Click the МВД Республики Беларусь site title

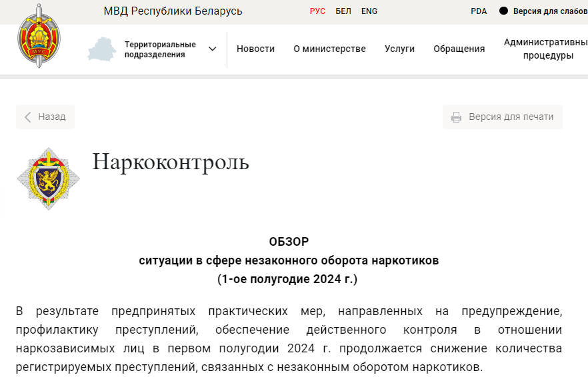pos(173,11)
